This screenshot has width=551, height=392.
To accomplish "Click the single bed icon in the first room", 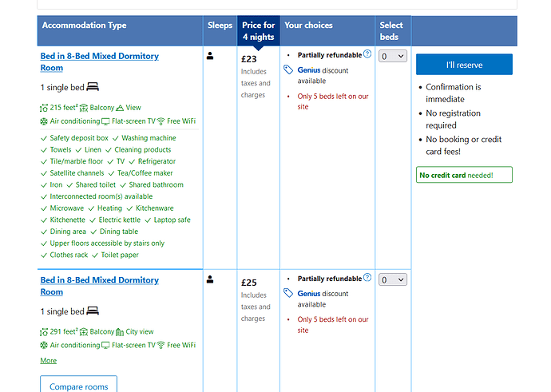I will pos(93,86).
